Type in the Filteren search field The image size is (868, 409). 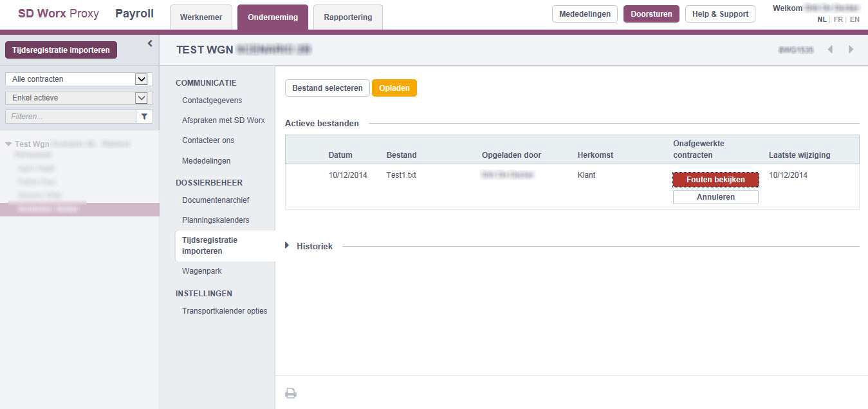pos(71,117)
